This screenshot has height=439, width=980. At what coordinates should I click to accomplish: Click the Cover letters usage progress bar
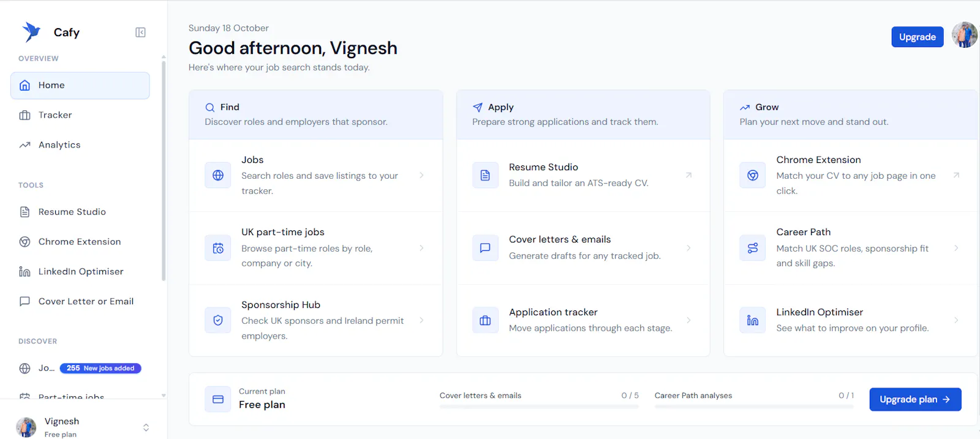(539, 407)
